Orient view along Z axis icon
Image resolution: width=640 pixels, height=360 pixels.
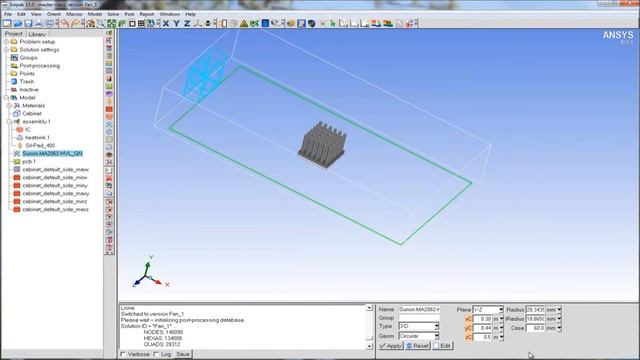(187, 24)
